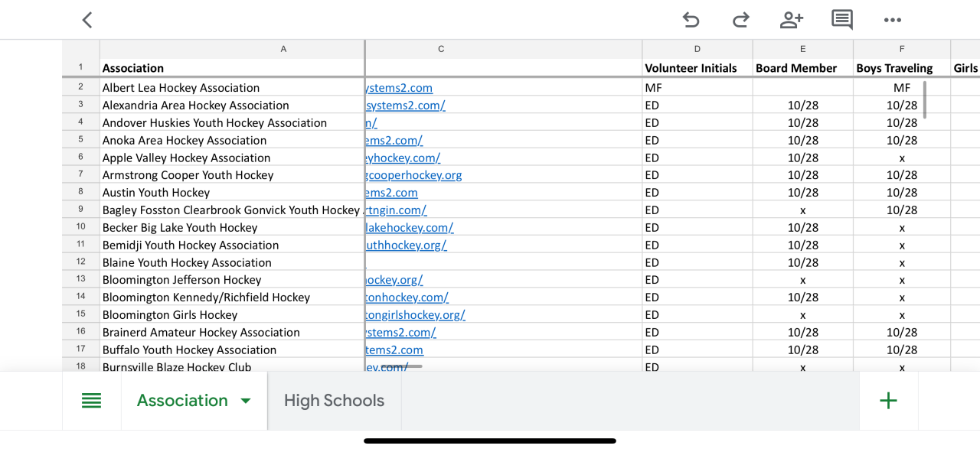
Task: Open the comments icon
Action: tap(842, 20)
